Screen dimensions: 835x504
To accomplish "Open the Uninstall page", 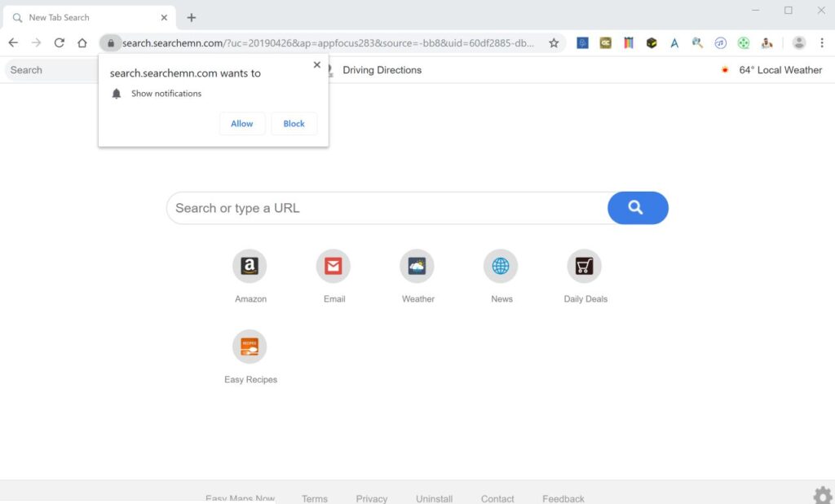I will [434, 498].
